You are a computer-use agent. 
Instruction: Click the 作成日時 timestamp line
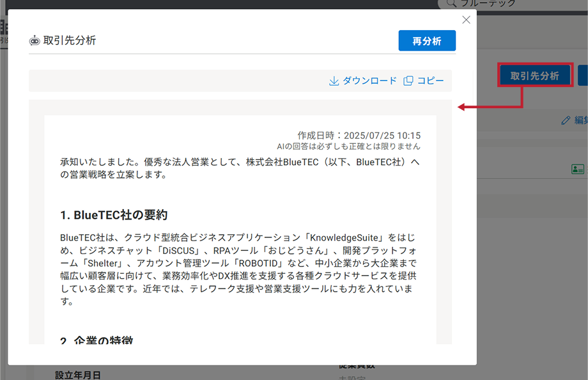(359, 136)
